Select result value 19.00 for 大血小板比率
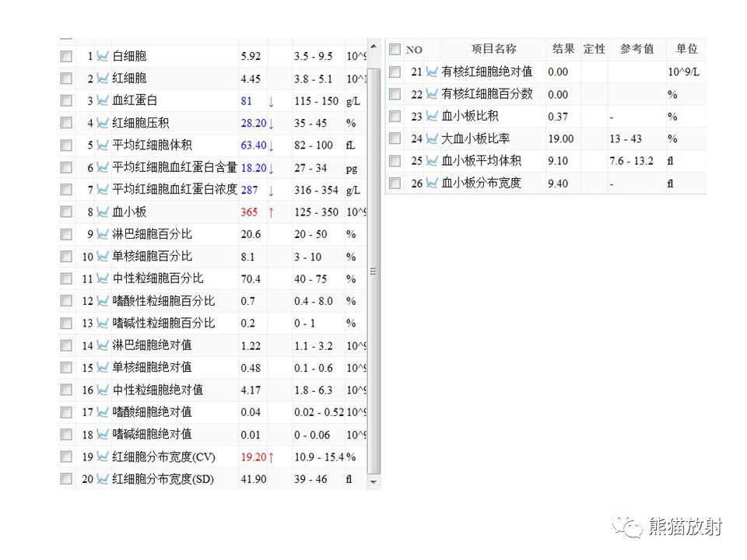The width and height of the screenshot is (747, 560). point(561,139)
